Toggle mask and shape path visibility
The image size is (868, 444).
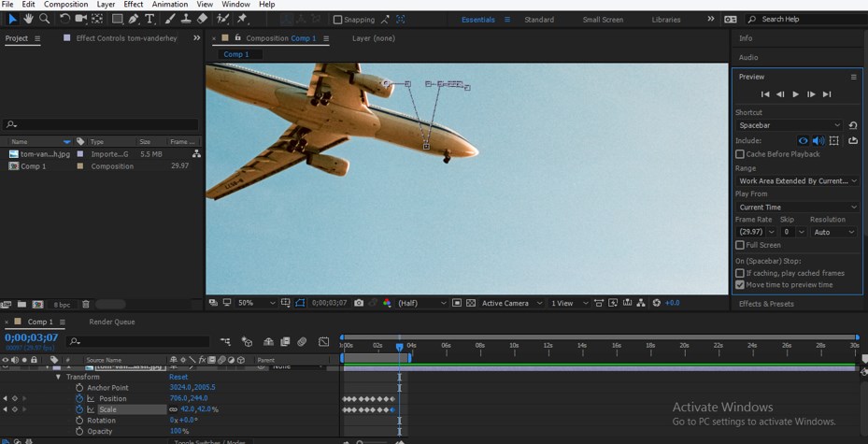click(x=300, y=303)
